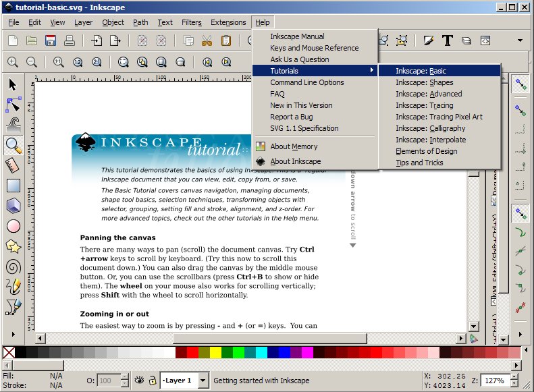The image size is (534, 392).
Task: Expand the toolbox overflow arrow
Action: coord(14,334)
